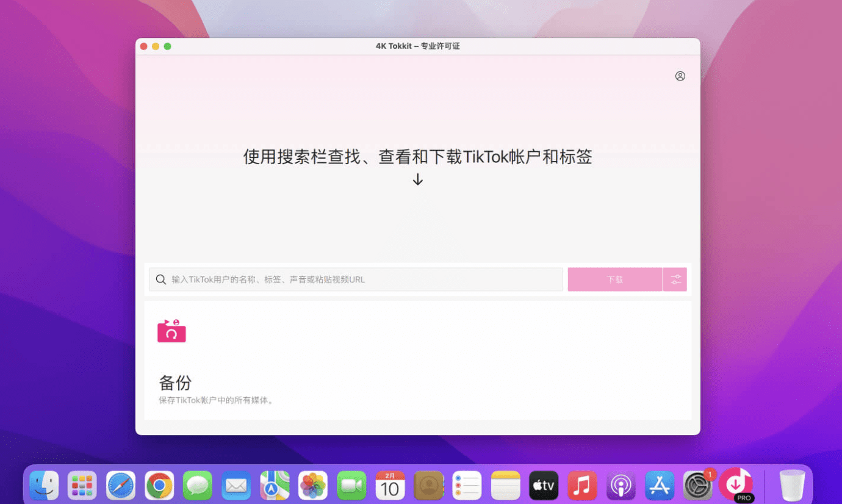Launch the App Store from the dock
Image resolution: width=842 pixels, height=504 pixels.
[660, 486]
